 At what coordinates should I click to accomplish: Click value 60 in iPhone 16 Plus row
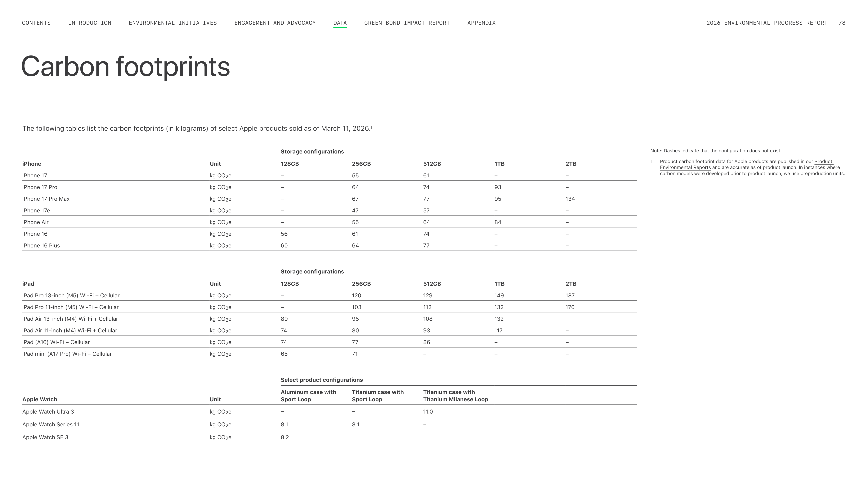tap(284, 246)
